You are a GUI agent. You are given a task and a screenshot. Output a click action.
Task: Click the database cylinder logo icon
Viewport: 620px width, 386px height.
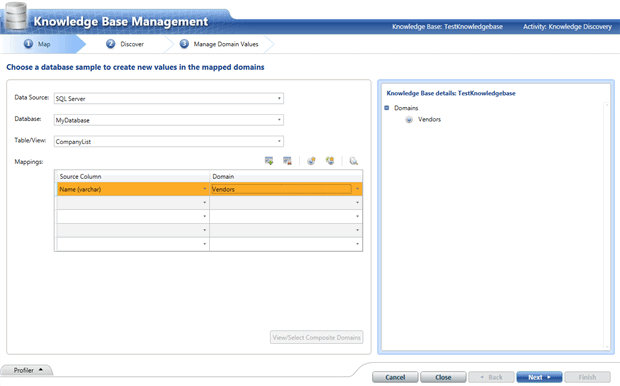pos(16,16)
